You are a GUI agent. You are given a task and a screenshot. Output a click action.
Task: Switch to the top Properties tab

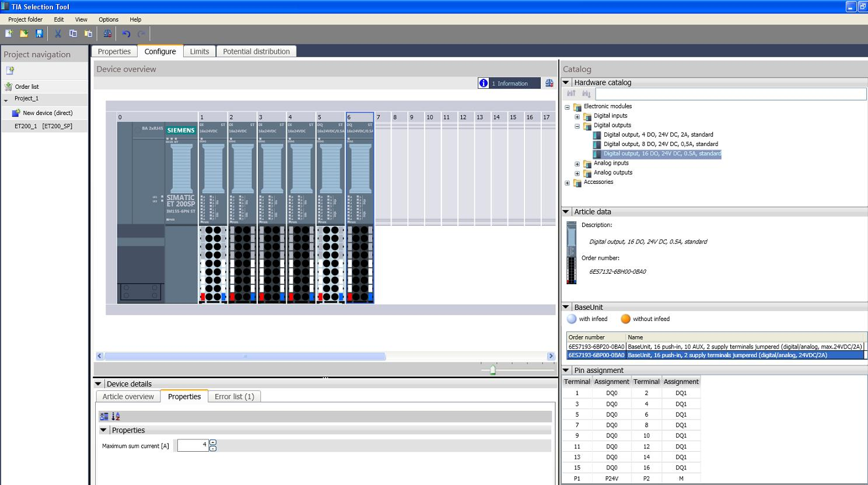114,51
